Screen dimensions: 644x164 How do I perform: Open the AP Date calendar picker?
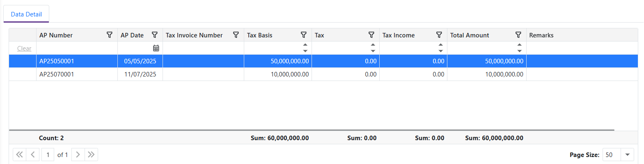tap(156, 48)
